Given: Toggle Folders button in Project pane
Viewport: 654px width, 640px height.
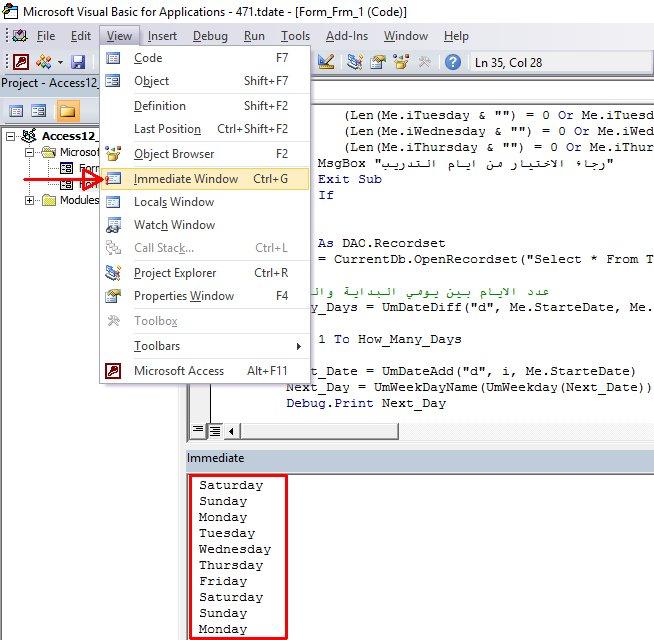Looking at the screenshot, I should (x=67, y=111).
